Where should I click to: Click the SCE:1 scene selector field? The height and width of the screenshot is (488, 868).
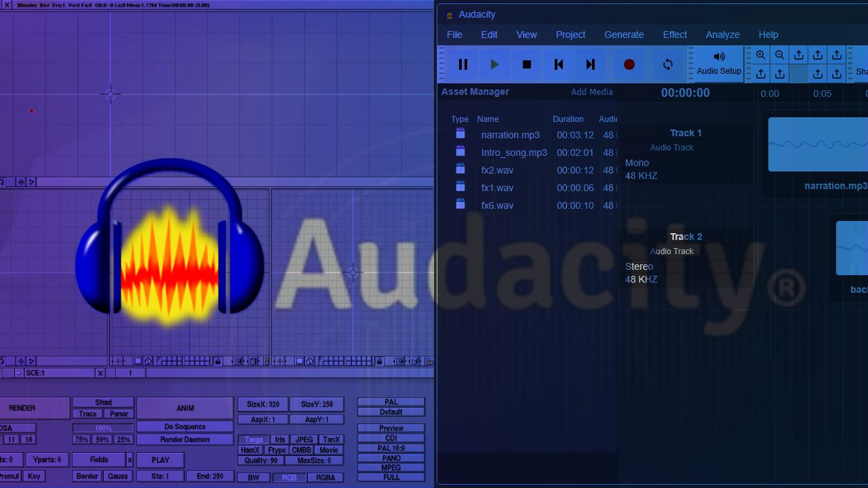pos(60,373)
